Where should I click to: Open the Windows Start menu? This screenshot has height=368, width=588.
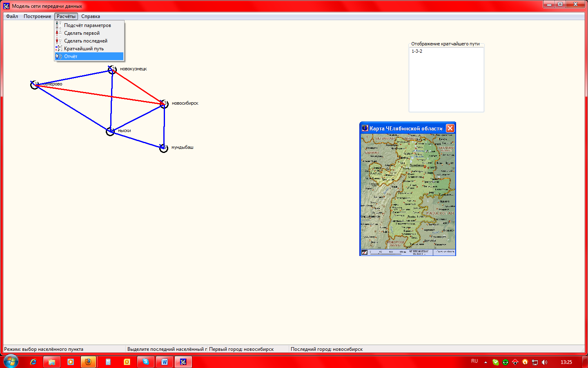11,362
